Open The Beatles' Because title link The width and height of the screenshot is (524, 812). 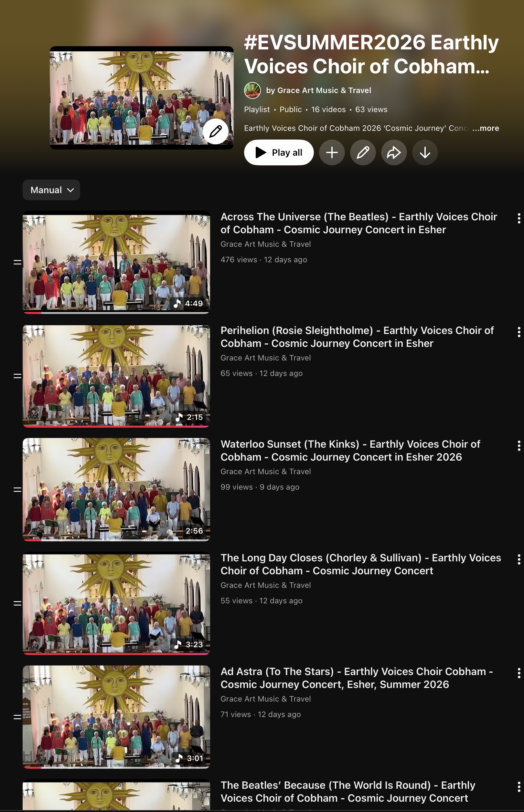point(348,792)
